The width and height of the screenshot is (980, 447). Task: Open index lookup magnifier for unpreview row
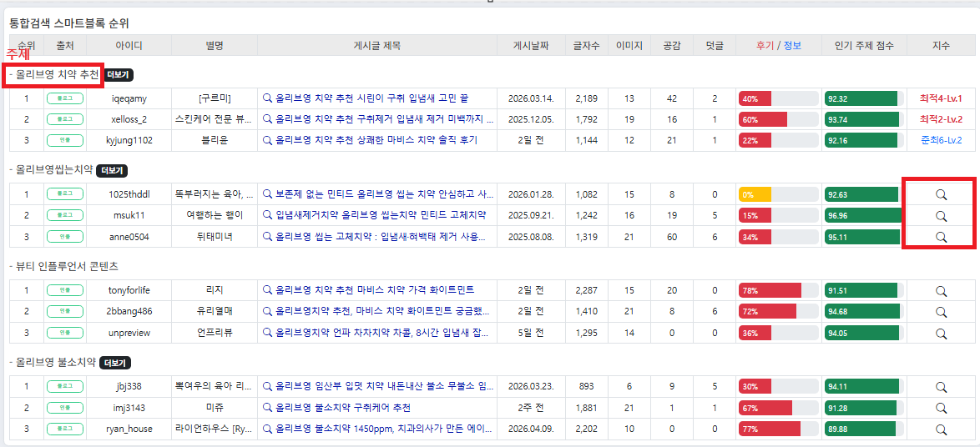941,333
